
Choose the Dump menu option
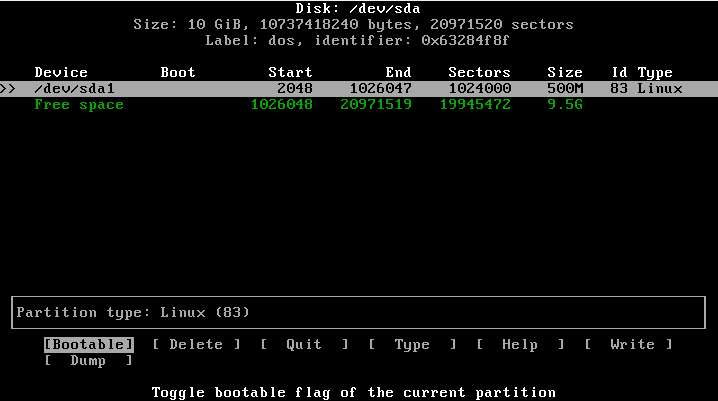(89, 361)
